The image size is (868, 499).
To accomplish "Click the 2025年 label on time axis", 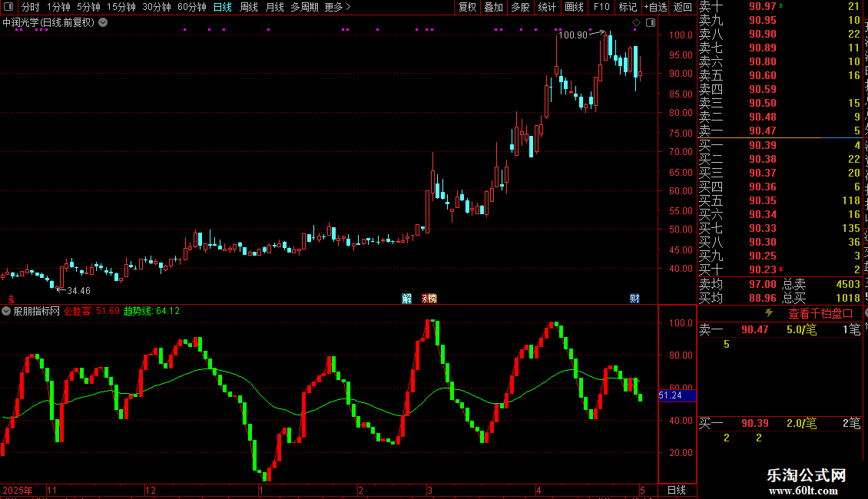I will tap(17, 490).
